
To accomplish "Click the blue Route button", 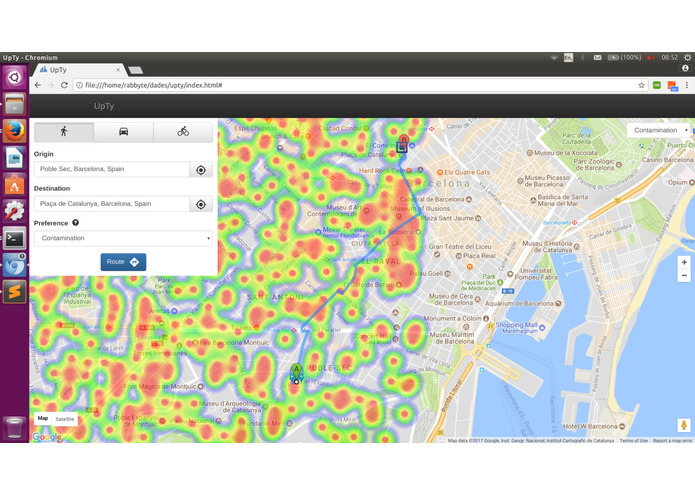I will point(123,262).
